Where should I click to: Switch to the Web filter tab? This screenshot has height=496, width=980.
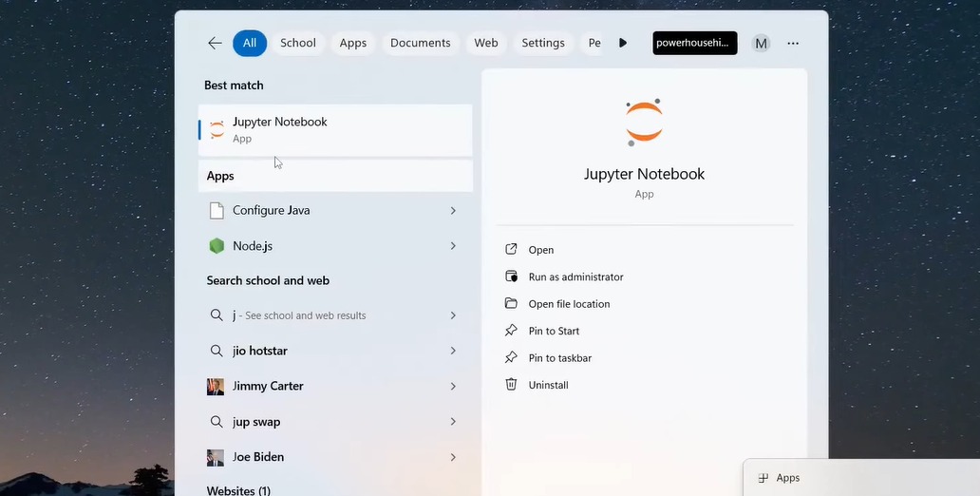pos(486,43)
